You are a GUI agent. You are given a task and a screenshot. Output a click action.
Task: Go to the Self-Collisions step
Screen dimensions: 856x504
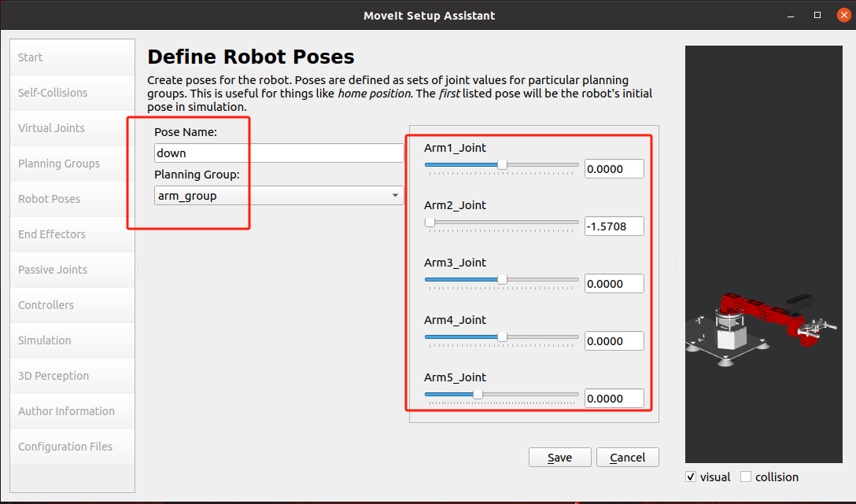click(x=72, y=93)
